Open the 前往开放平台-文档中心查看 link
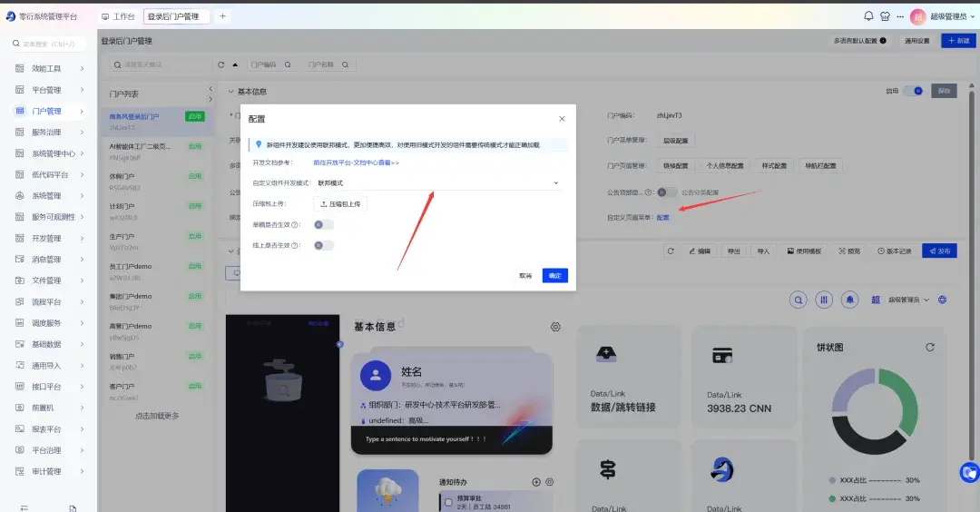 click(x=357, y=162)
